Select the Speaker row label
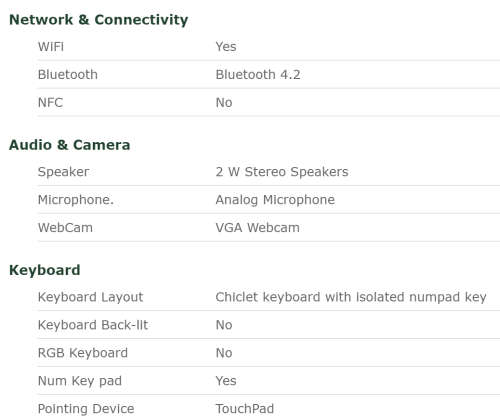 63,172
